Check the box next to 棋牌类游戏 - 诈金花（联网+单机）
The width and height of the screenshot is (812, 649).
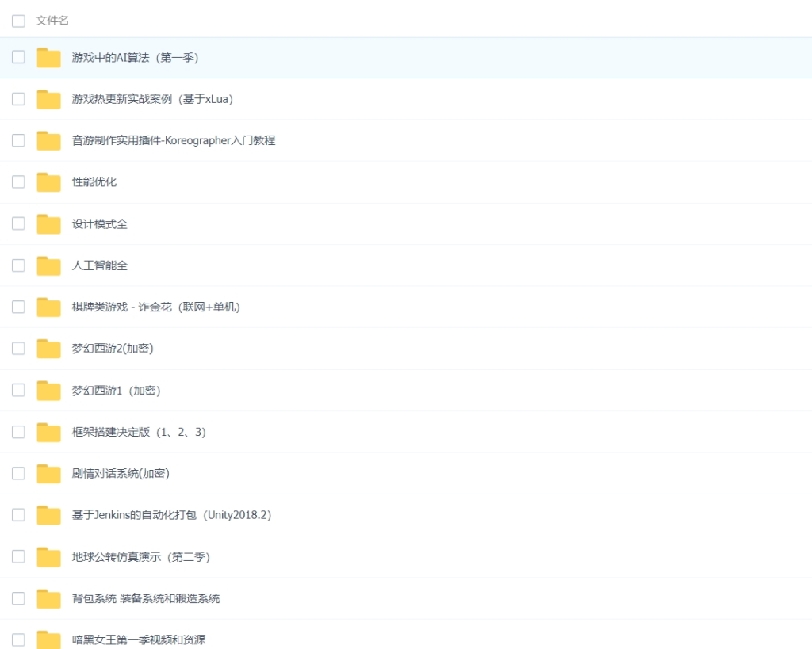coord(18,307)
